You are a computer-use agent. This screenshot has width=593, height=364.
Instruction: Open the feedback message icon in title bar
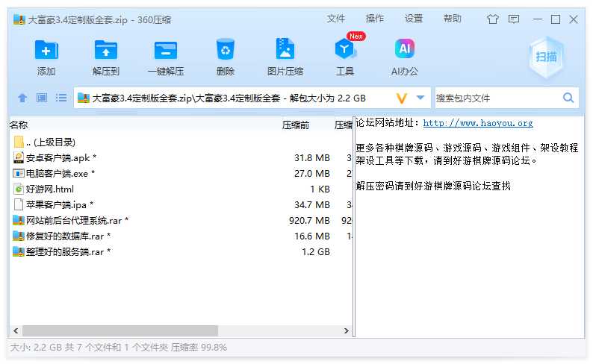(x=514, y=19)
